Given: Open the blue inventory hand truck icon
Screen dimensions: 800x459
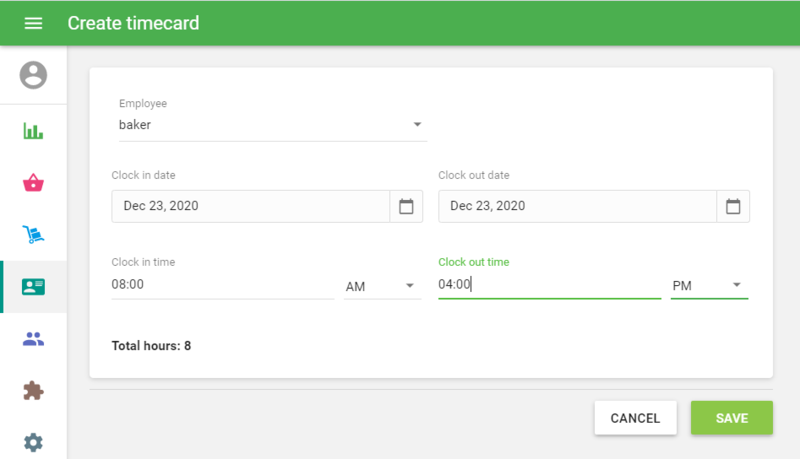Looking at the screenshot, I should (33, 235).
